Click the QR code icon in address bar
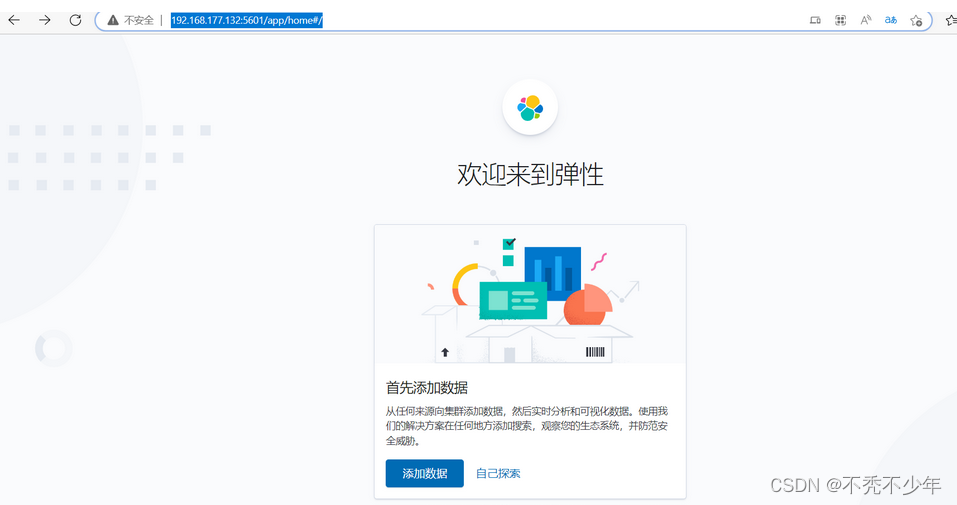Screen dimensions: 957x505 pos(840,20)
